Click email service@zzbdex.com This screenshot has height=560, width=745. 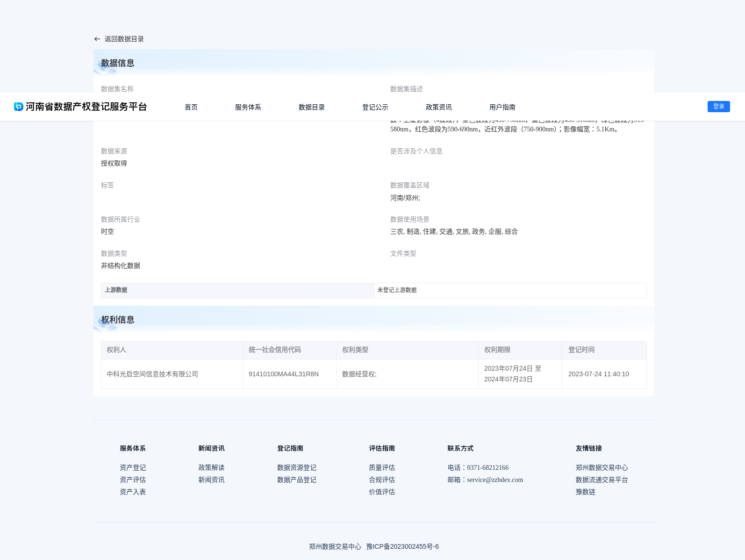[x=495, y=480]
